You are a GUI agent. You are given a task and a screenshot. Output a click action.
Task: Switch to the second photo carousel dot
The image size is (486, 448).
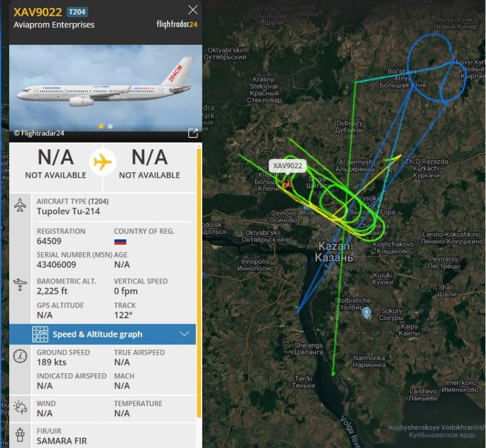[111, 126]
